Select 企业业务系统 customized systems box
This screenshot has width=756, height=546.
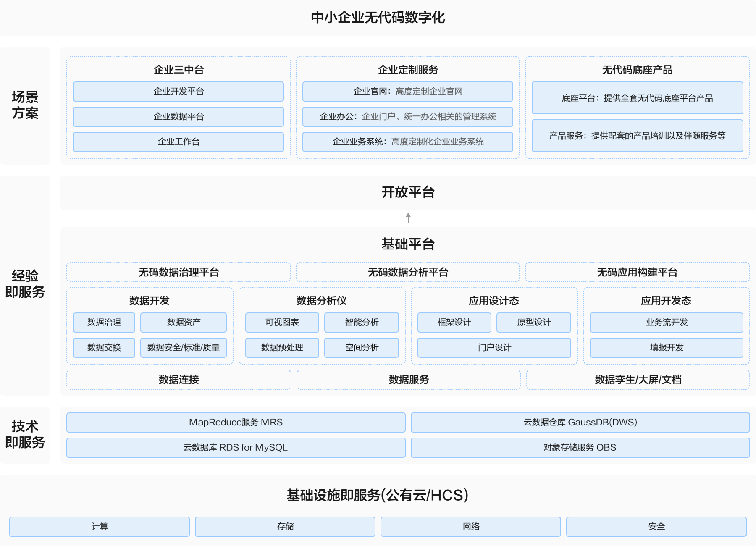pyautogui.click(x=408, y=142)
